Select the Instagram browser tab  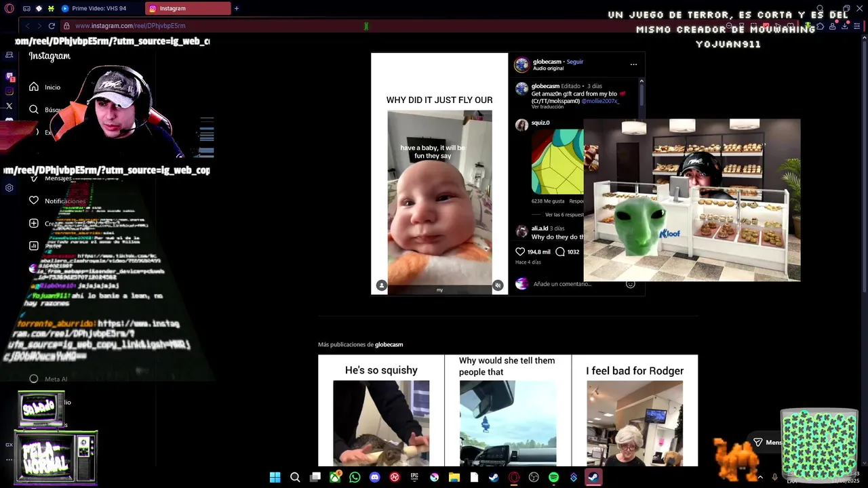pyautogui.click(x=188, y=9)
